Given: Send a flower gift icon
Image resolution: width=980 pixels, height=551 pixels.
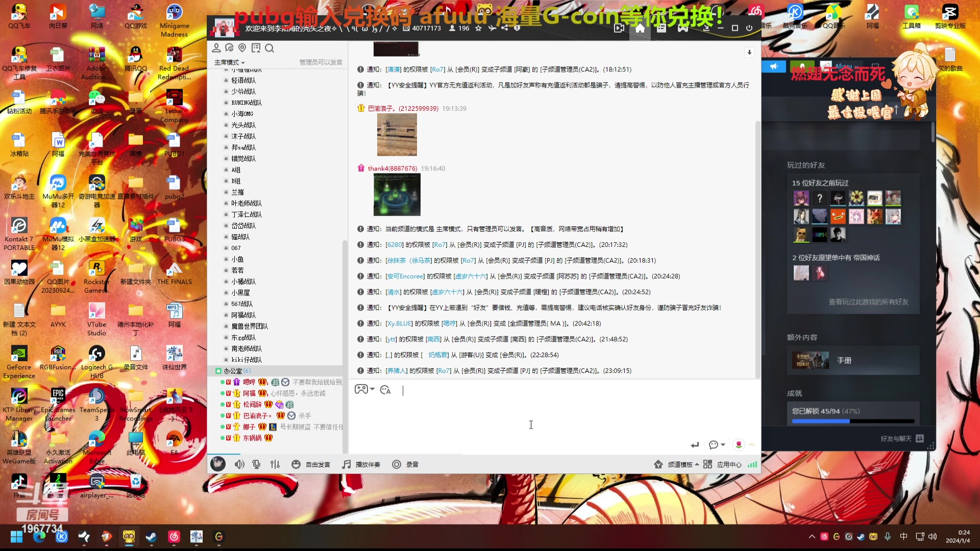Looking at the screenshot, I should [x=739, y=445].
